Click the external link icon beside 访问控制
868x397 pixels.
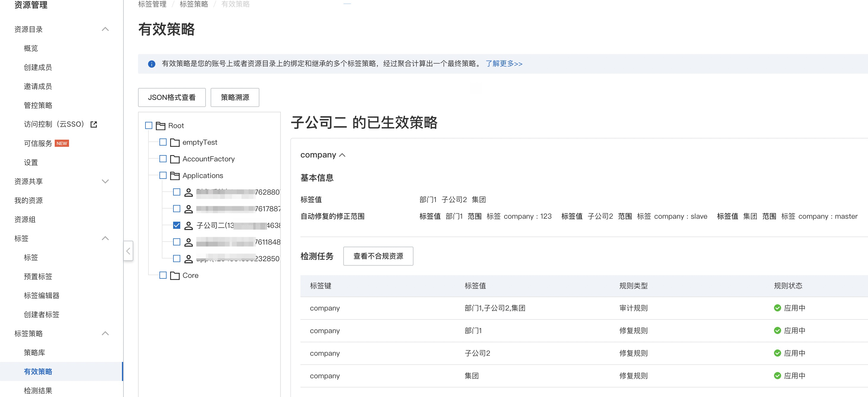94,125
